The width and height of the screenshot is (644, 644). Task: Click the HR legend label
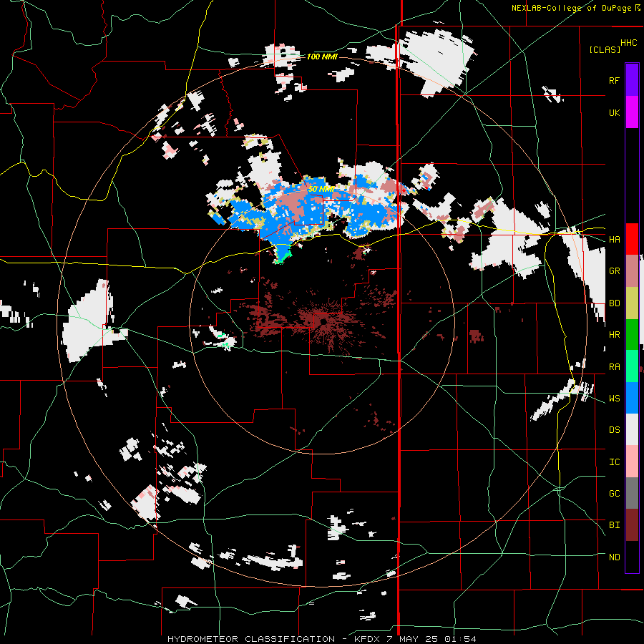point(614,335)
